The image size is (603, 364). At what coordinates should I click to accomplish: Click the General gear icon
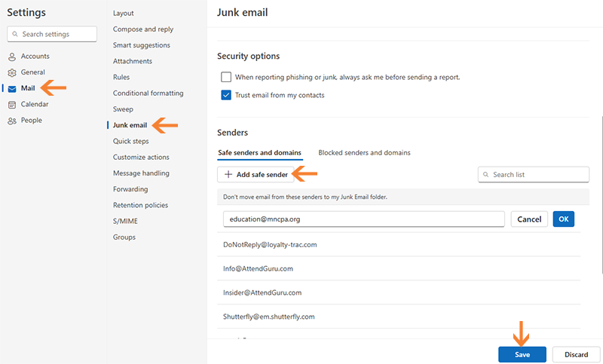[12, 72]
